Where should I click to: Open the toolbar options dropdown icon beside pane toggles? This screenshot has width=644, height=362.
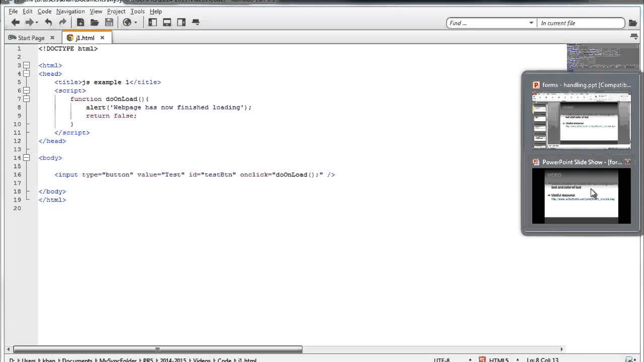[196, 22]
